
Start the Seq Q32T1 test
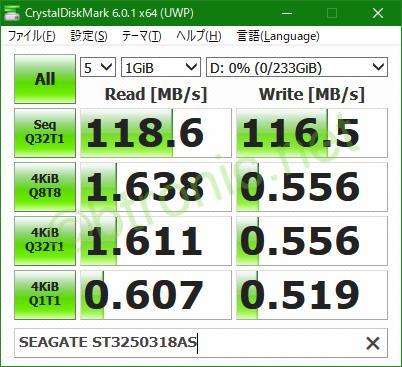click(45, 133)
